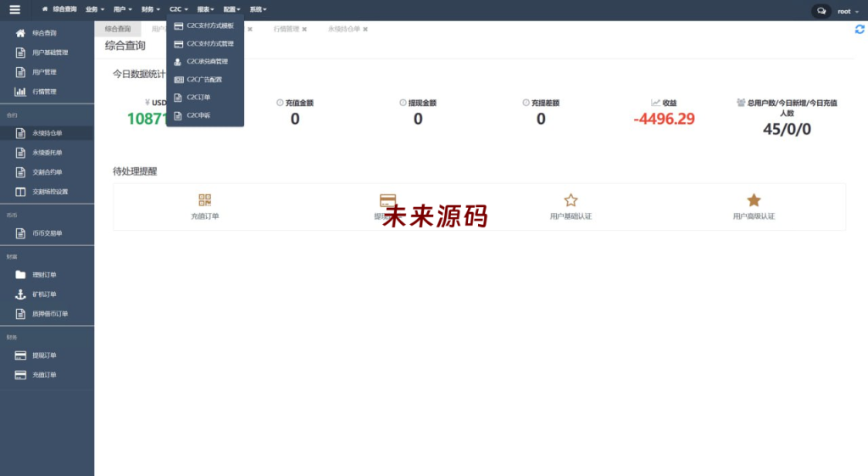Open 行情管理 chart icon in sidebar
The image size is (868, 476).
[x=20, y=92]
